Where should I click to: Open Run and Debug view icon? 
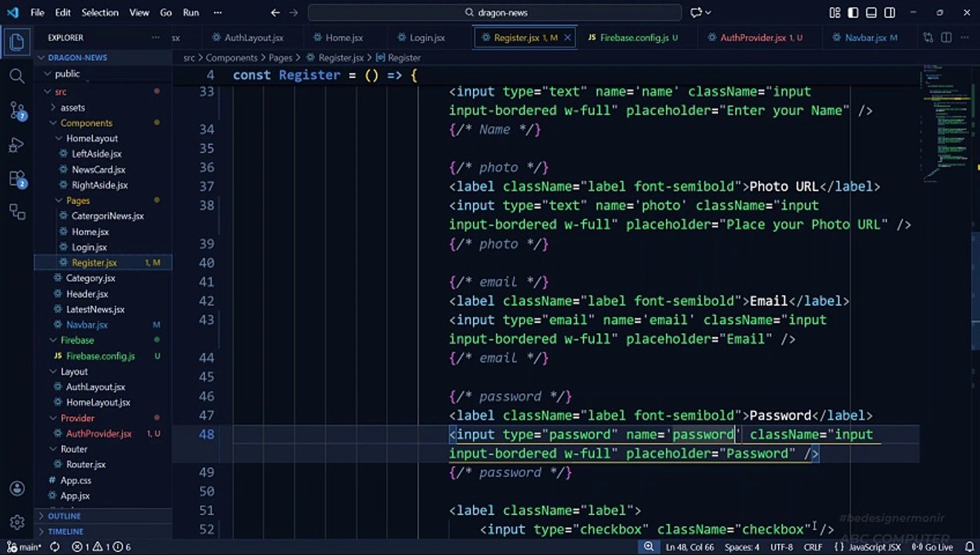17,145
